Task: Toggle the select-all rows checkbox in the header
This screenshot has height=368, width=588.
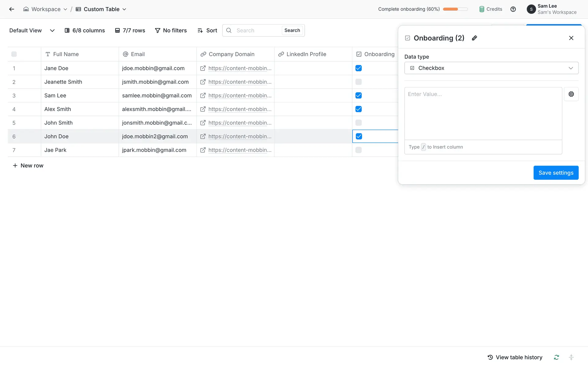Action: click(14, 54)
